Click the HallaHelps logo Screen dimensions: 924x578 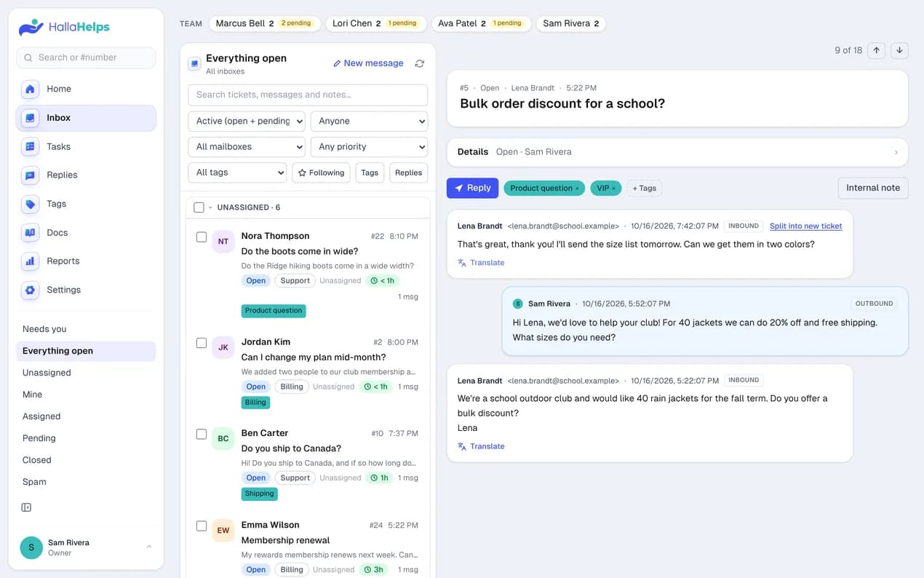[64, 28]
